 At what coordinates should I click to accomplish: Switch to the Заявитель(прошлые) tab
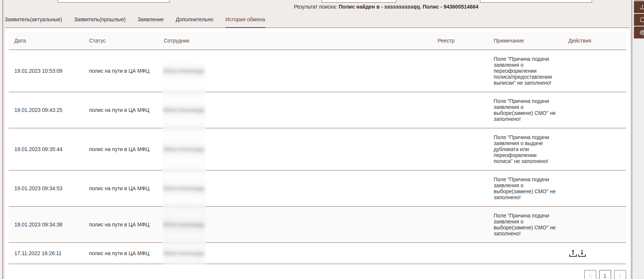(100, 19)
